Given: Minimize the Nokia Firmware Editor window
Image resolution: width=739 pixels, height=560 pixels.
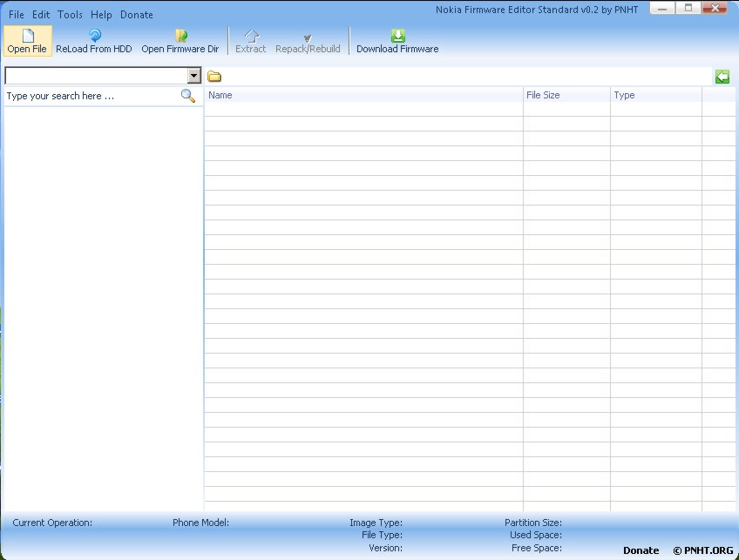Looking at the screenshot, I should coord(662,8).
